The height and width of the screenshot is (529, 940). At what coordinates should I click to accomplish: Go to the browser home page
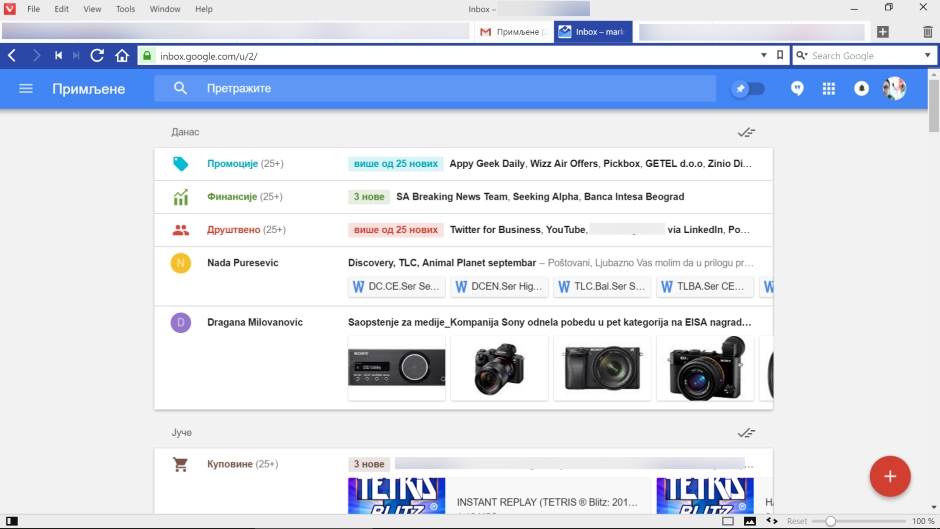coord(122,56)
